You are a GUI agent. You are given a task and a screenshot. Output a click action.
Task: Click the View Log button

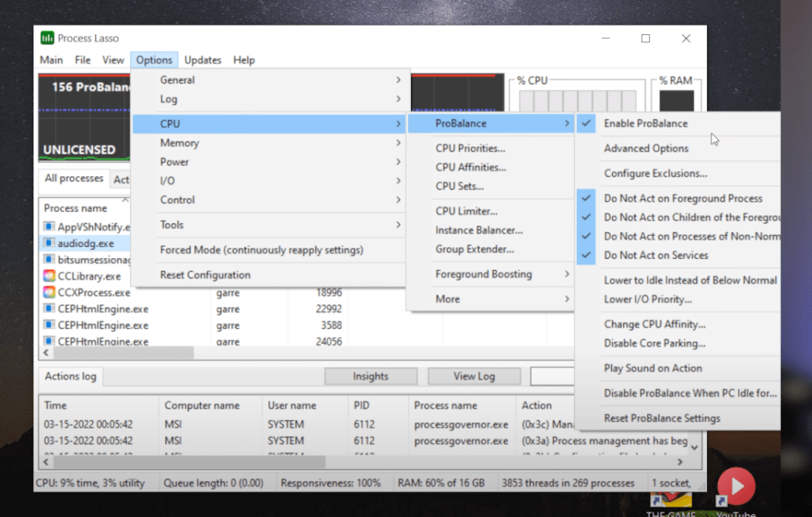[x=475, y=376]
